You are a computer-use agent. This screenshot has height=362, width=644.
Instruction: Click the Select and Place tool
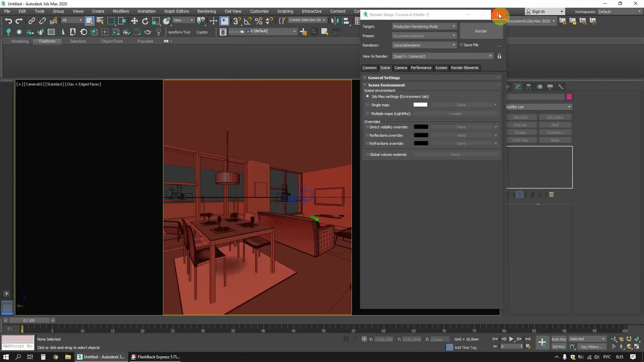[x=167, y=21]
